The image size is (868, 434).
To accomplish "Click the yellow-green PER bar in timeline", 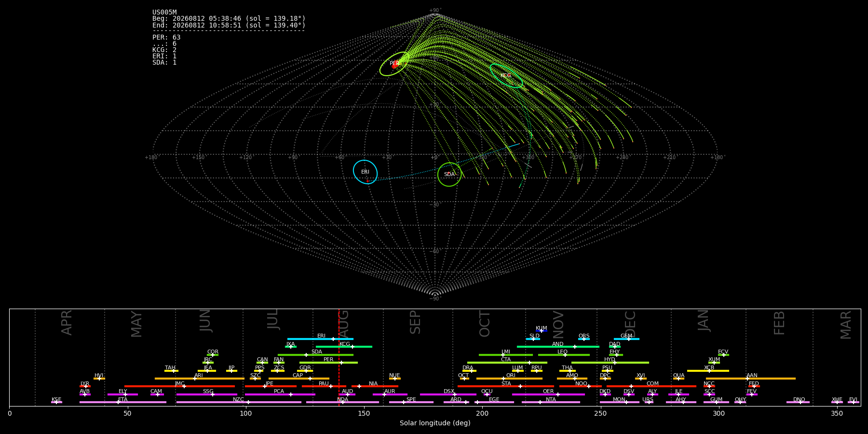I will pos(328,363).
